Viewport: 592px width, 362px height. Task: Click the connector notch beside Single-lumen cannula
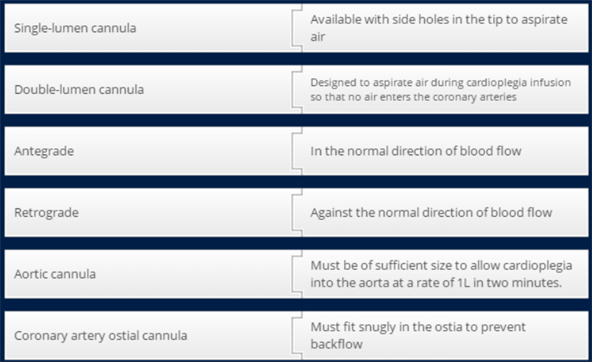click(297, 28)
